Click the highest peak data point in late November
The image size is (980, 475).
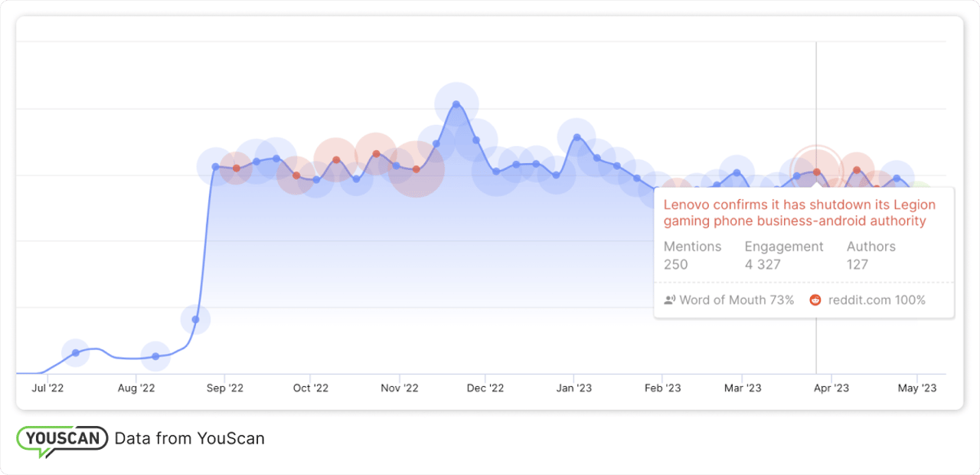click(x=456, y=104)
